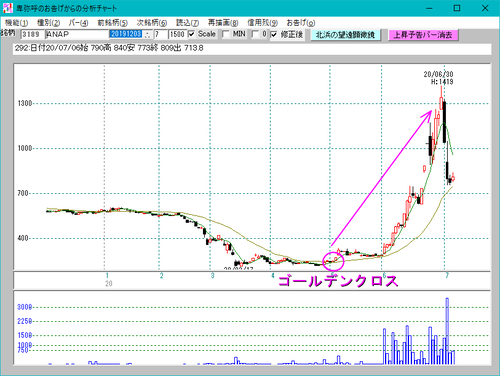Click the small stepper beside the date field
This screenshot has width=500, height=376.
click(x=148, y=35)
